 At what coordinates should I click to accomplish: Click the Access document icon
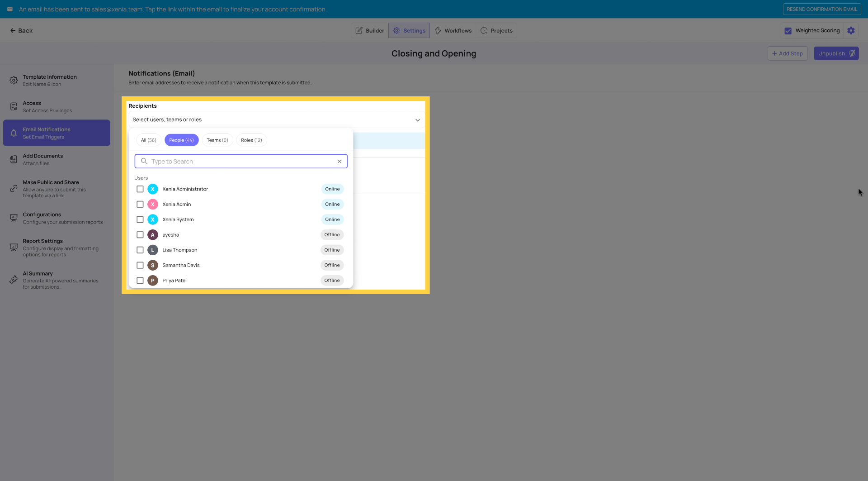14,107
